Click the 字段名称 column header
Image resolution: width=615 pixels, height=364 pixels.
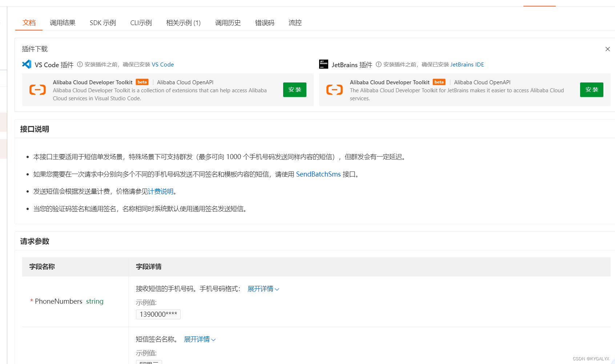coord(42,267)
